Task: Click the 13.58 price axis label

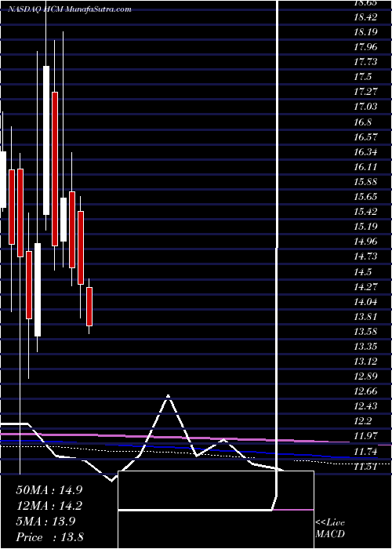Action: (365, 331)
